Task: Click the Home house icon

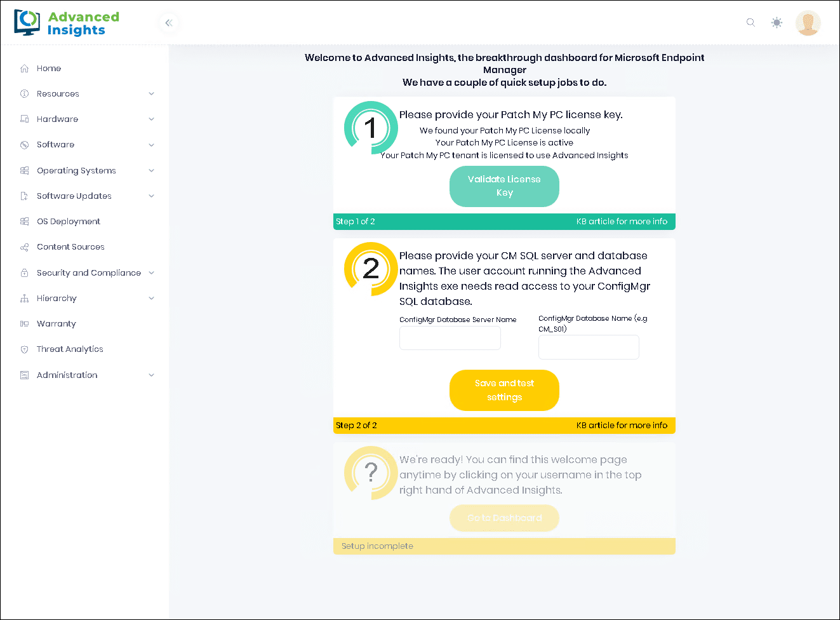Action: [24, 69]
